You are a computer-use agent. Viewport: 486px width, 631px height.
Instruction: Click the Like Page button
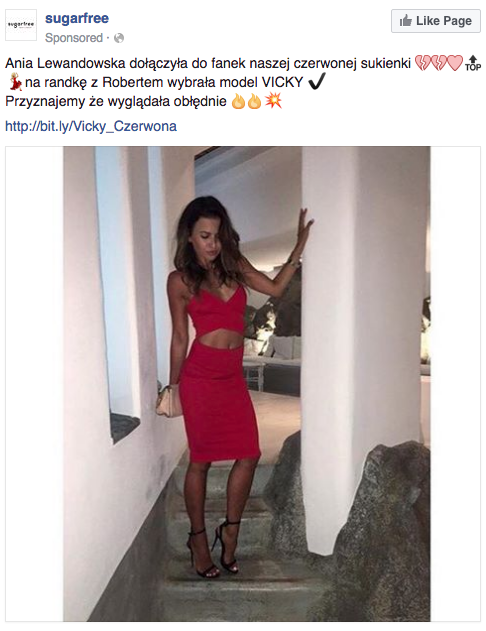click(436, 21)
